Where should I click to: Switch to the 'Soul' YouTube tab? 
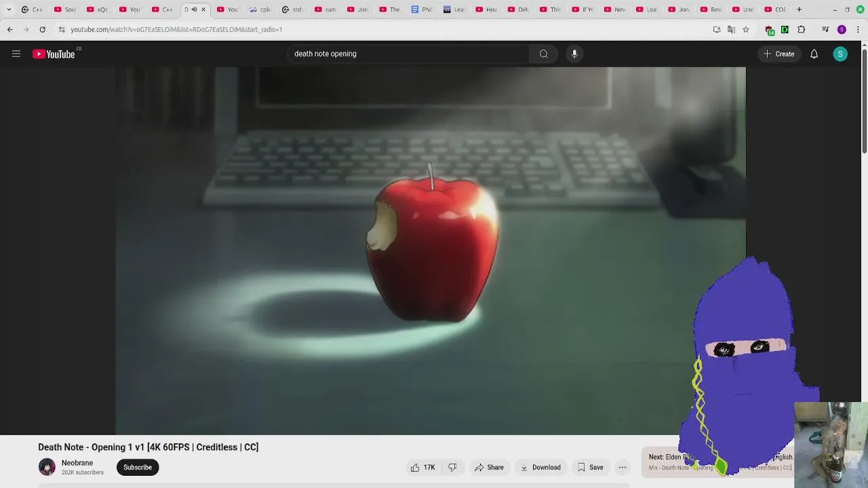tap(65, 9)
